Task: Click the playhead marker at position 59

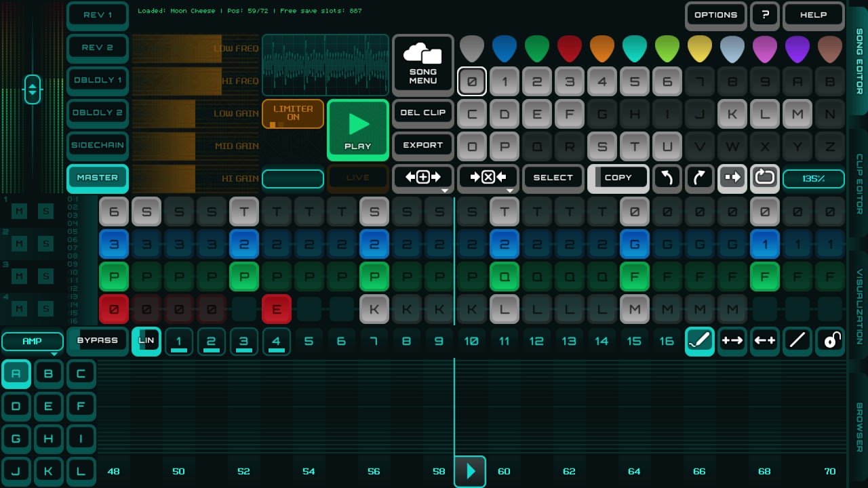Action: [x=470, y=471]
